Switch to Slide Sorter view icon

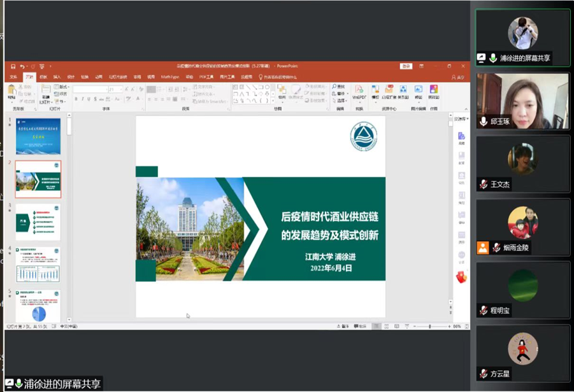386,326
